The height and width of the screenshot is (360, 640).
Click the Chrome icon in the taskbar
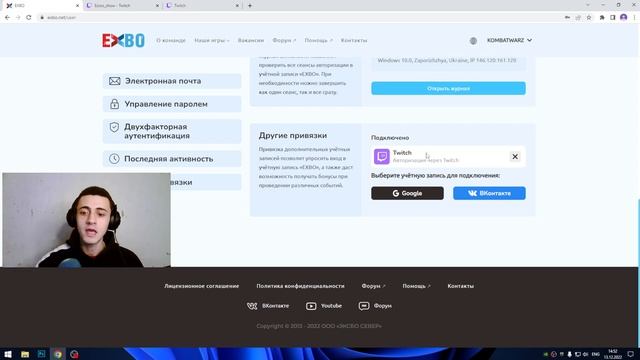[x=58, y=354]
